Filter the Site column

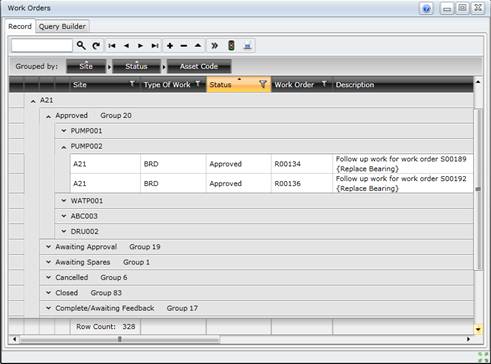pyautogui.click(x=132, y=84)
